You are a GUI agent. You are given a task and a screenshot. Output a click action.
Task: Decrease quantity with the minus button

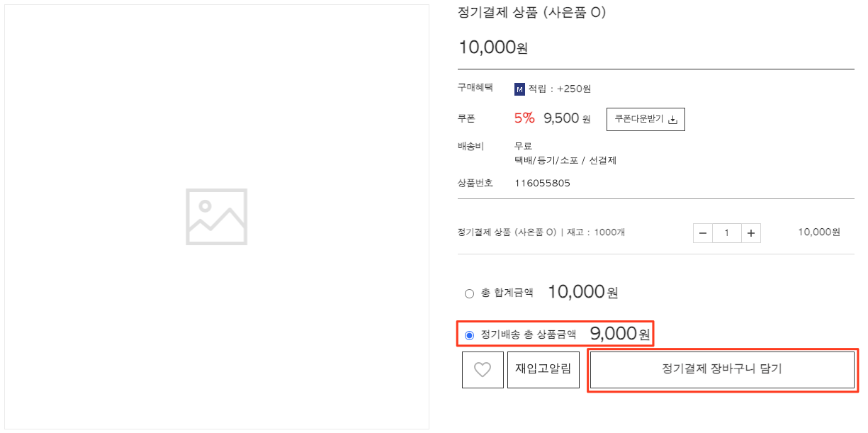703,233
